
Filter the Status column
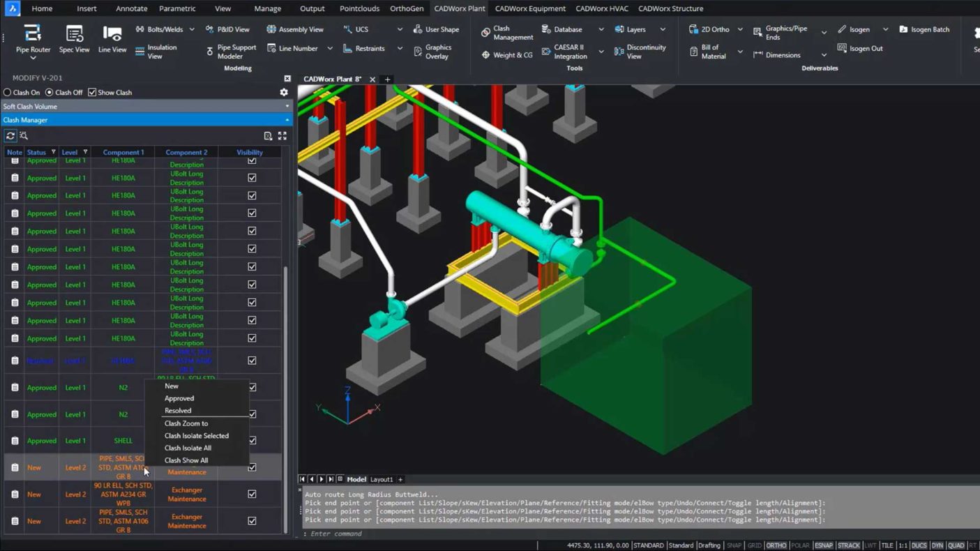[x=53, y=152]
